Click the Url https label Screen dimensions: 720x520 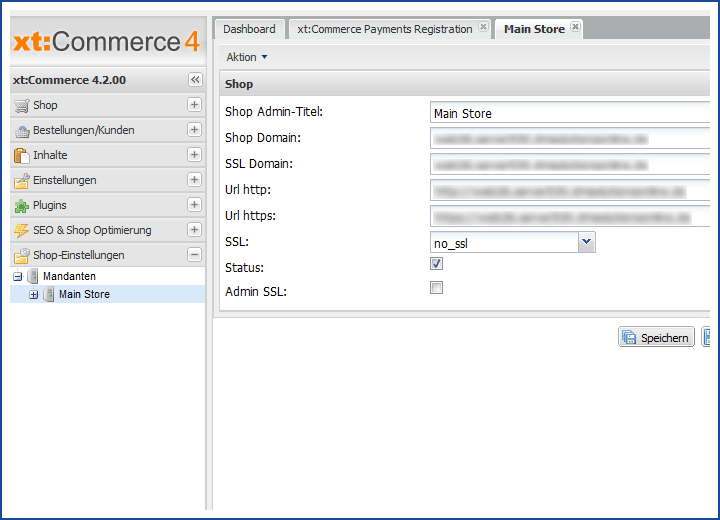tap(250, 215)
